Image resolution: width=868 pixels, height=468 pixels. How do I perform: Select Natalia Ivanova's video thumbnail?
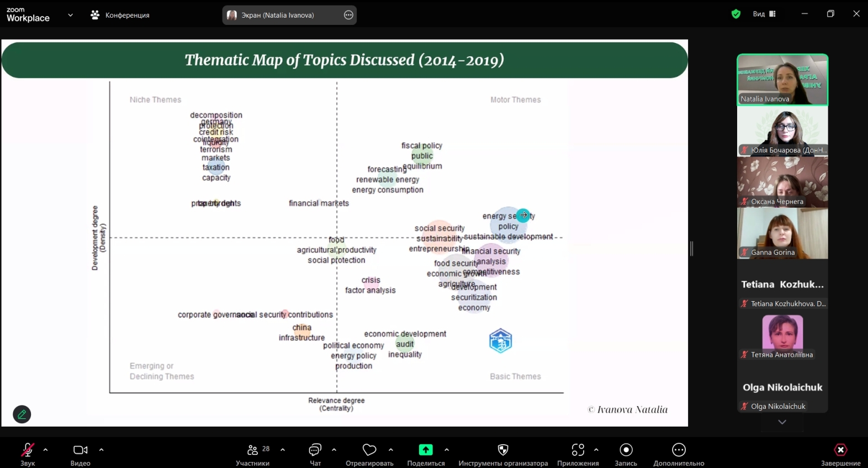point(782,80)
